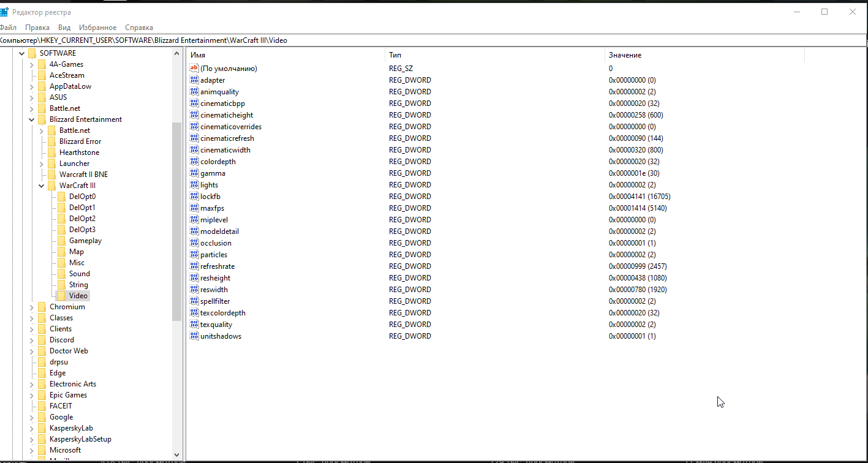Open the Справка menu
This screenshot has height=463, width=868.
click(139, 28)
